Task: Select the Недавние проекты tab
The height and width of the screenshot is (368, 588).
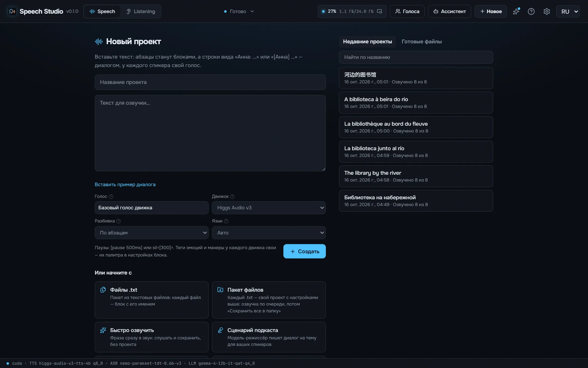Action: pyautogui.click(x=367, y=42)
